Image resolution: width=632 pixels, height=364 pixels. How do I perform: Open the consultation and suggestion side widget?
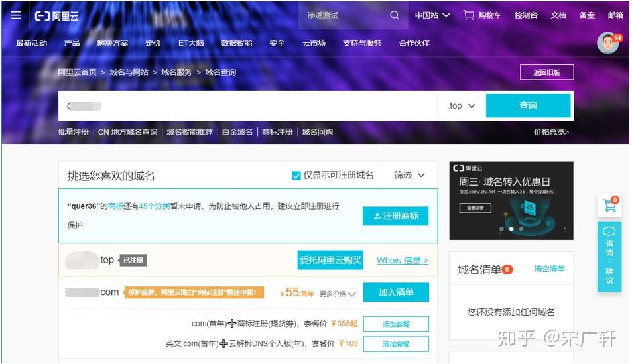click(x=609, y=257)
